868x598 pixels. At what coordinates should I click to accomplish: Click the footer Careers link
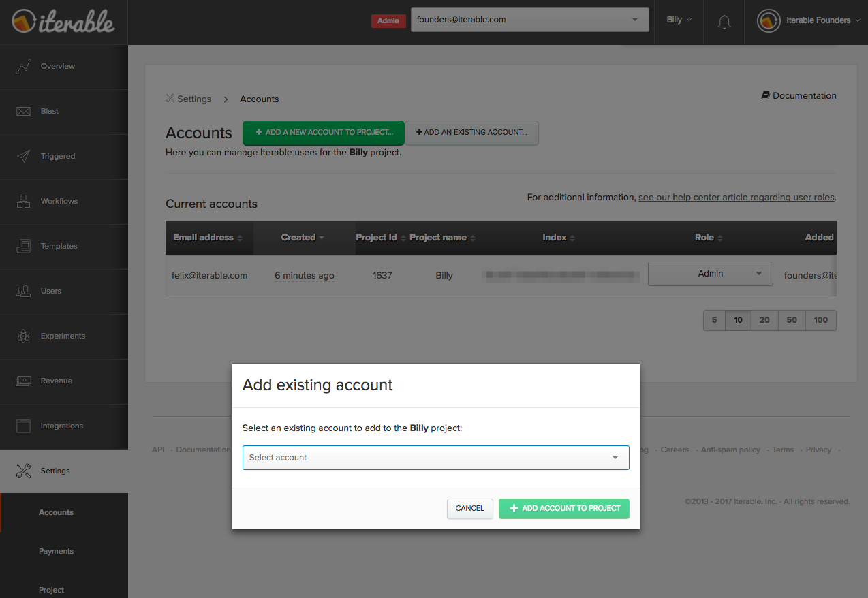tap(675, 450)
